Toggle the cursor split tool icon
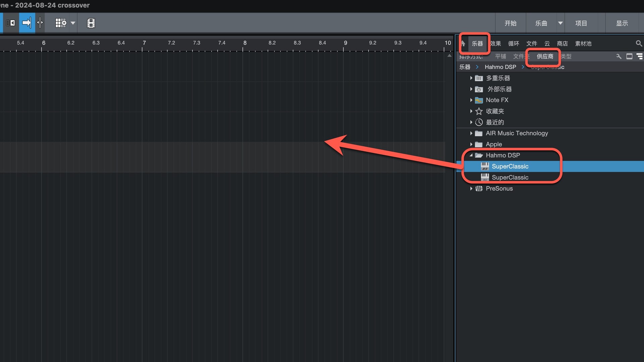Viewport: 644px width, 362px height. click(x=40, y=23)
